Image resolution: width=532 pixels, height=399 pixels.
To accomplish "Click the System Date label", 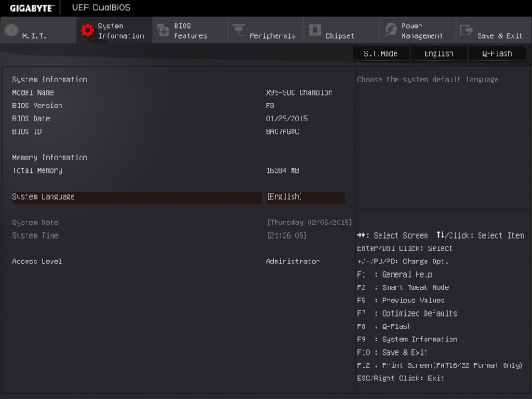I will (x=35, y=223).
